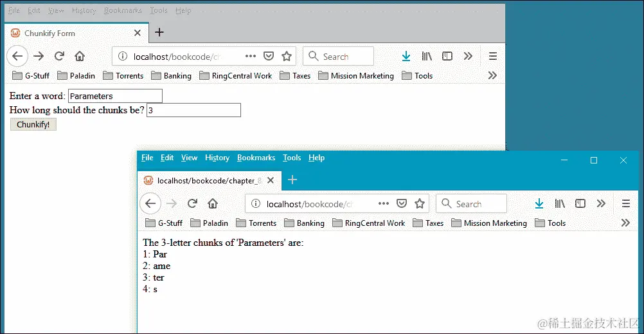This screenshot has height=334, width=644.
Task: Bookmark page star in results window
Action: point(419,203)
